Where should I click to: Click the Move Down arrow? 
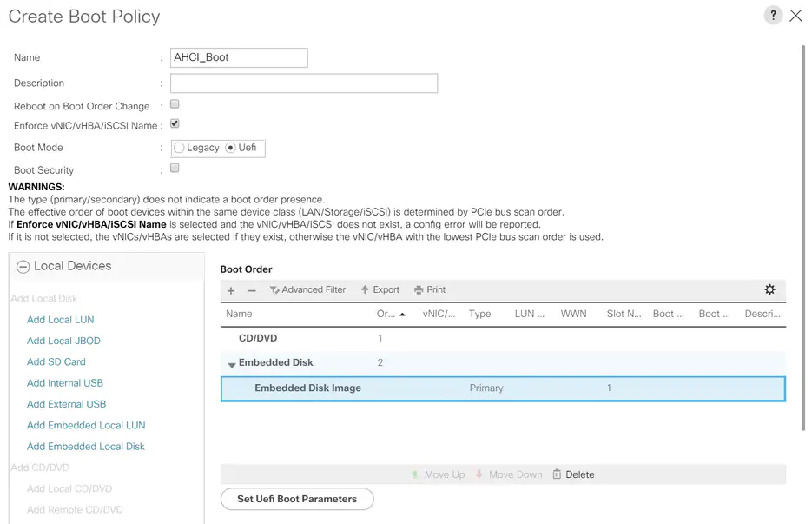click(x=509, y=474)
